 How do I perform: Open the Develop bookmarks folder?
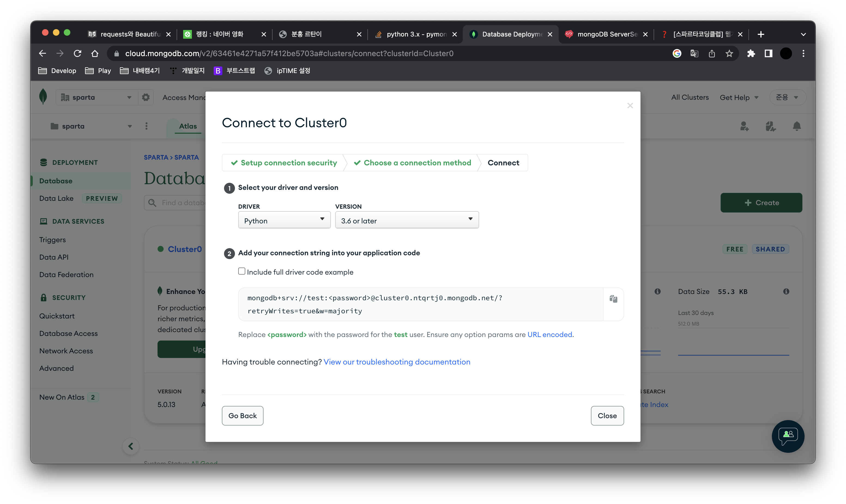pyautogui.click(x=57, y=71)
